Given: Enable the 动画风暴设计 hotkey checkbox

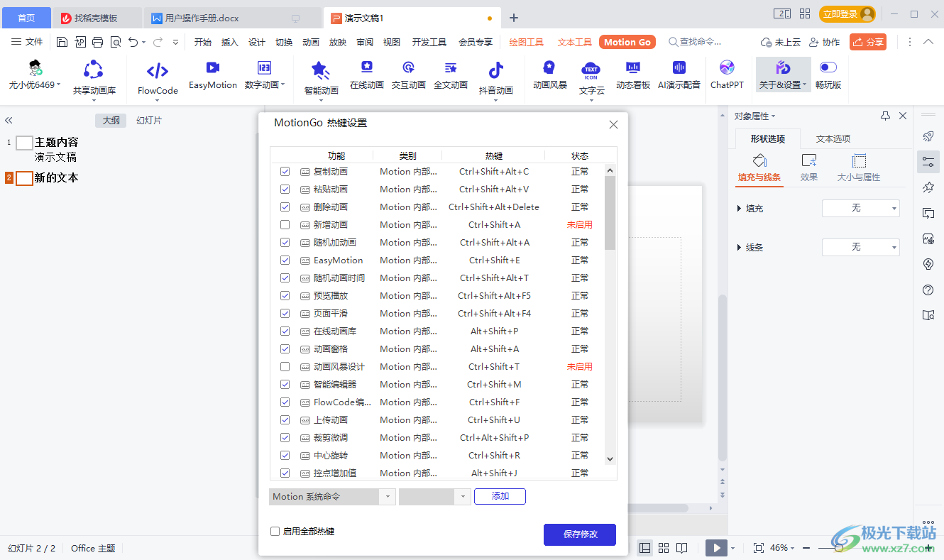Looking at the screenshot, I should [285, 367].
